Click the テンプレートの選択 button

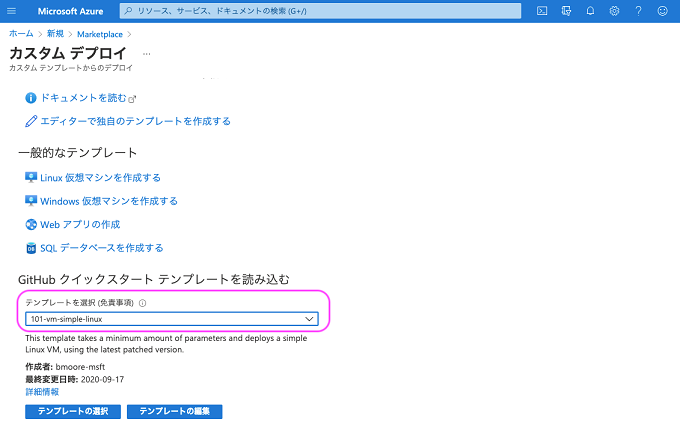(73, 411)
